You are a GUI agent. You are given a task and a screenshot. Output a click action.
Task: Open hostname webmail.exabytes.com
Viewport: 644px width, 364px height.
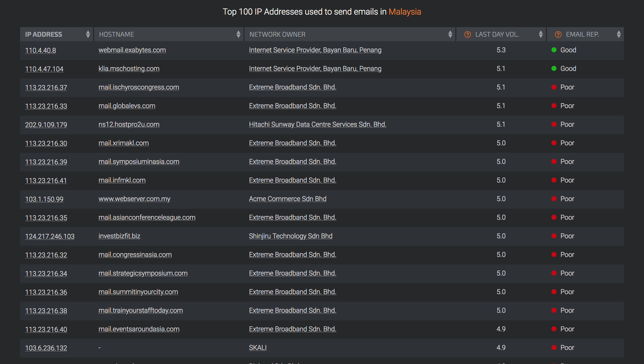point(132,50)
